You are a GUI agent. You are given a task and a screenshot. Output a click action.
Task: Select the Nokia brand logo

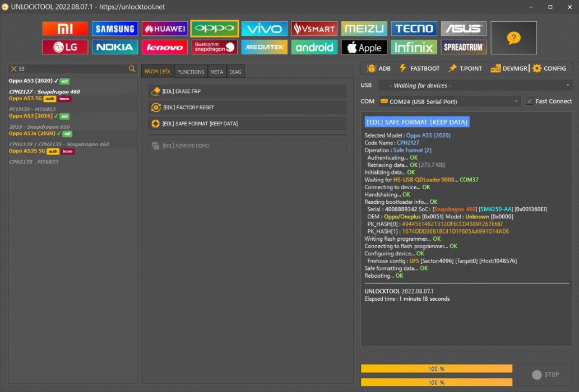coord(115,47)
